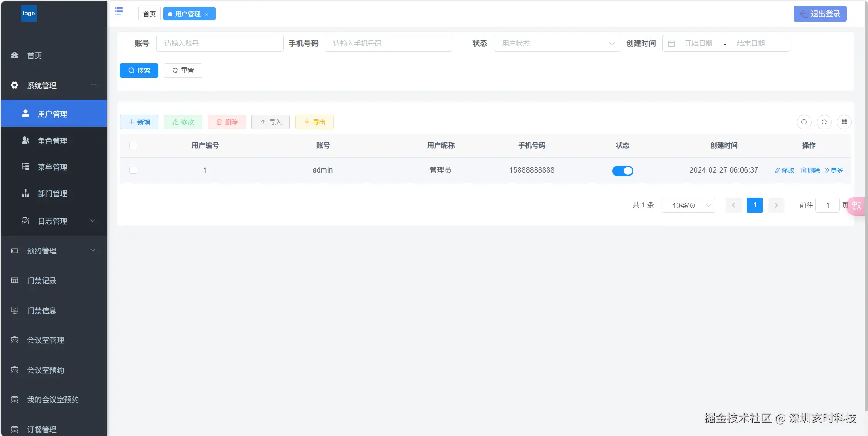Click the dashboard icon beside 首页 in the sidebar
Image resolution: width=868 pixels, height=436 pixels.
[15, 55]
